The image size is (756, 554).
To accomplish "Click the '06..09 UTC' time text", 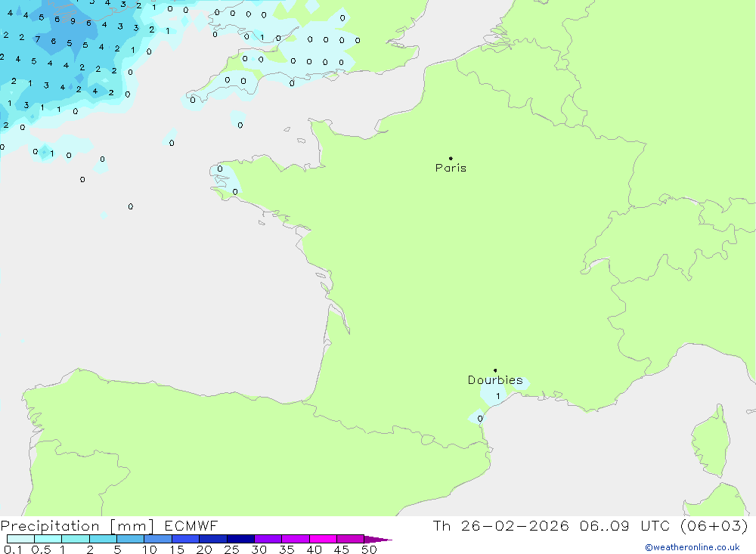I will point(625,526).
